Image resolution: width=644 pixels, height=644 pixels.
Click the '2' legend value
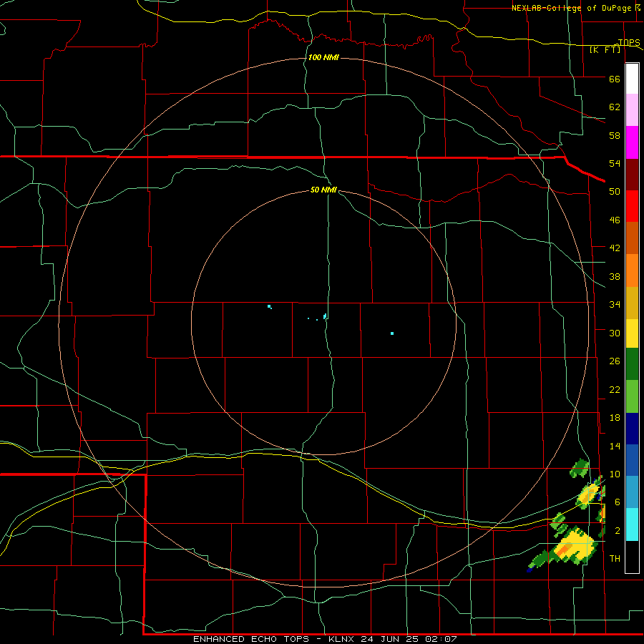(x=618, y=531)
